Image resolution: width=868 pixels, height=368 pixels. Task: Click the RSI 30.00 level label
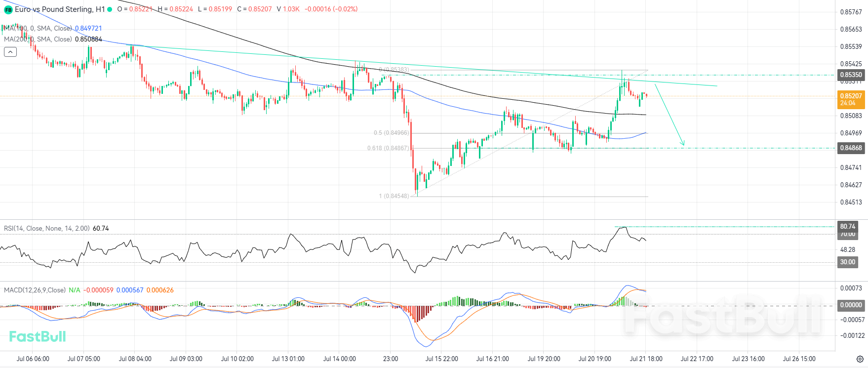click(848, 262)
